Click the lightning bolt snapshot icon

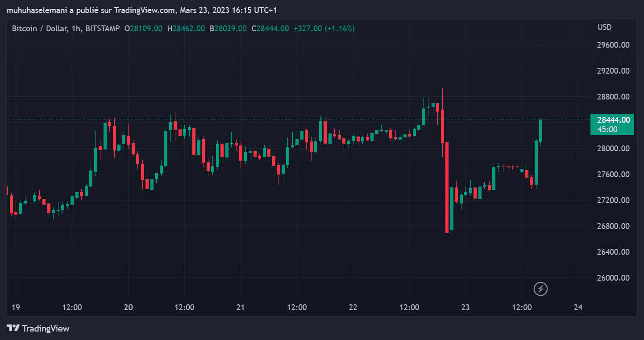[541, 289]
